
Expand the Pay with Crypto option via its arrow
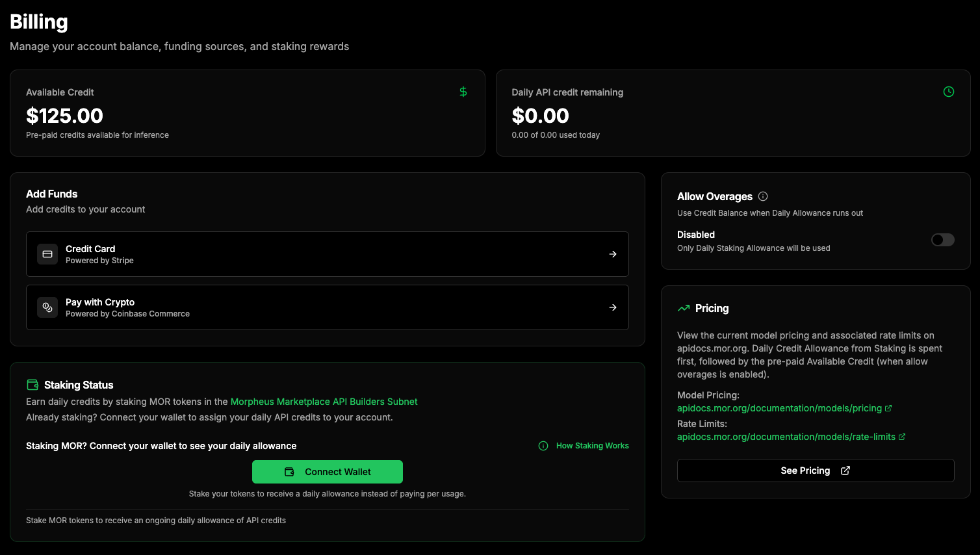pos(612,307)
